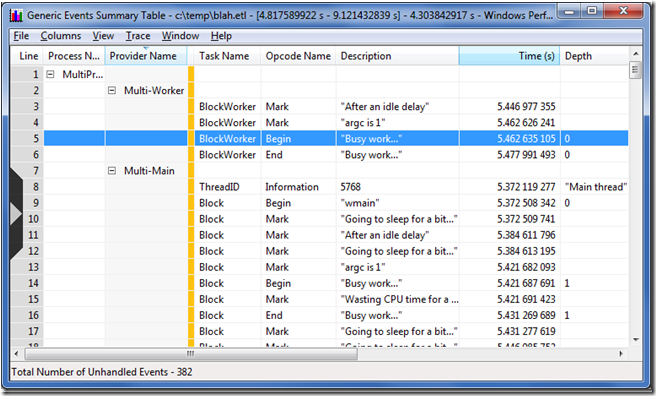Select time value 5.431 269 689
The height and width of the screenshot is (396, 656).
pyautogui.click(x=526, y=315)
